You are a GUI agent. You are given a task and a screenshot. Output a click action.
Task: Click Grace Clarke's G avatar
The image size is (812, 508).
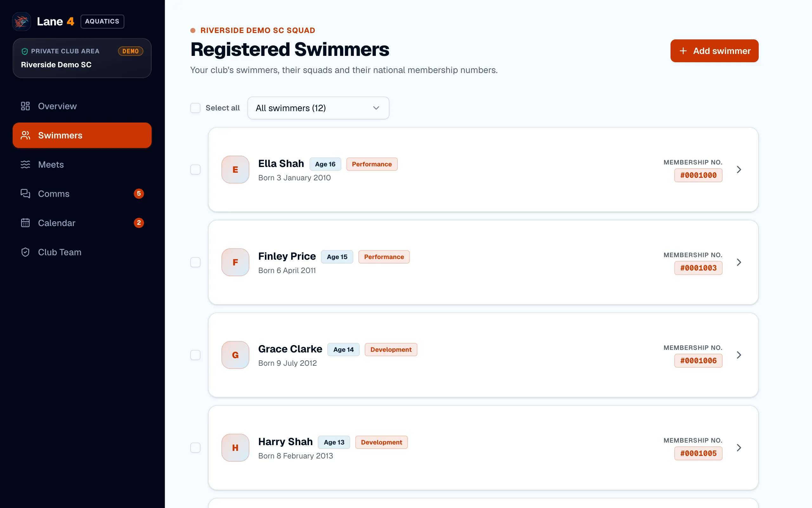point(235,355)
